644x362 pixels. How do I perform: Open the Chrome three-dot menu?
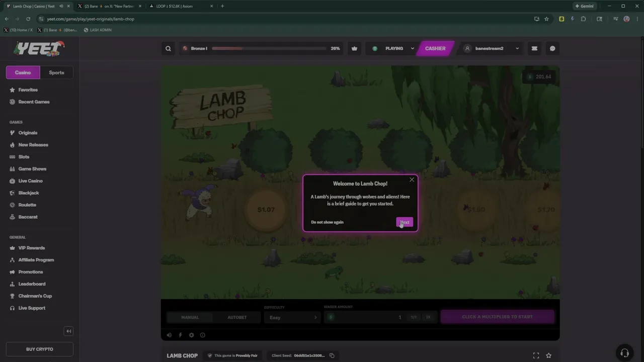pos(636,19)
